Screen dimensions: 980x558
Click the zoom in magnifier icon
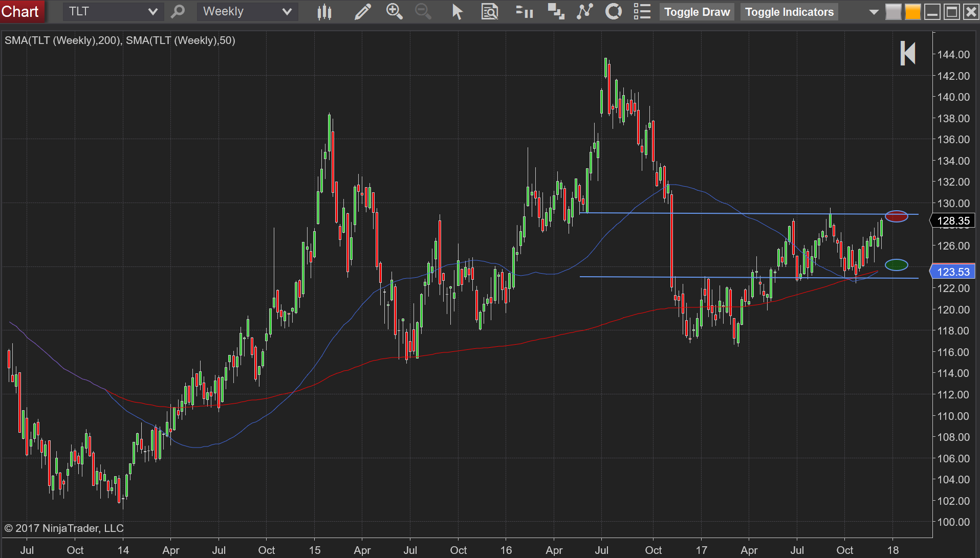tap(394, 11)
